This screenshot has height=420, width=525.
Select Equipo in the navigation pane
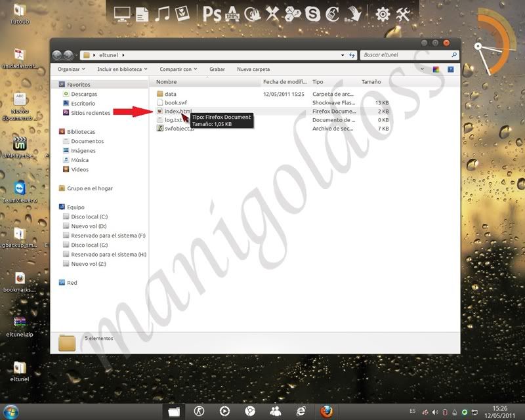pos(75,207)
